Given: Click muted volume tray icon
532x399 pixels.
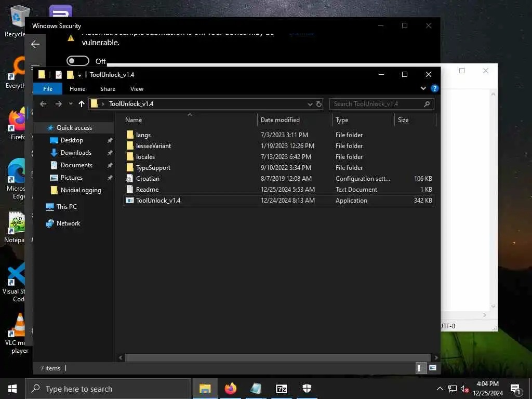Looking at the screenshot, I should [x=465, y=389].
